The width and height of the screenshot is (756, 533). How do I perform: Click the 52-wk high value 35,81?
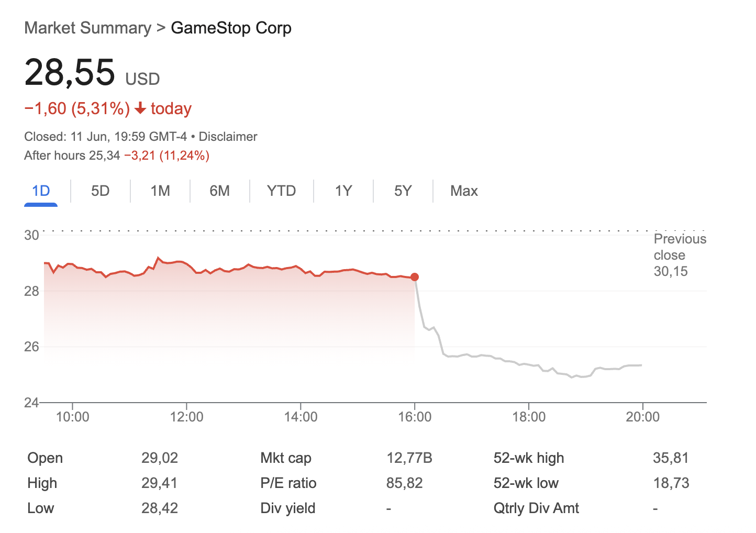(x=670, y=458)
